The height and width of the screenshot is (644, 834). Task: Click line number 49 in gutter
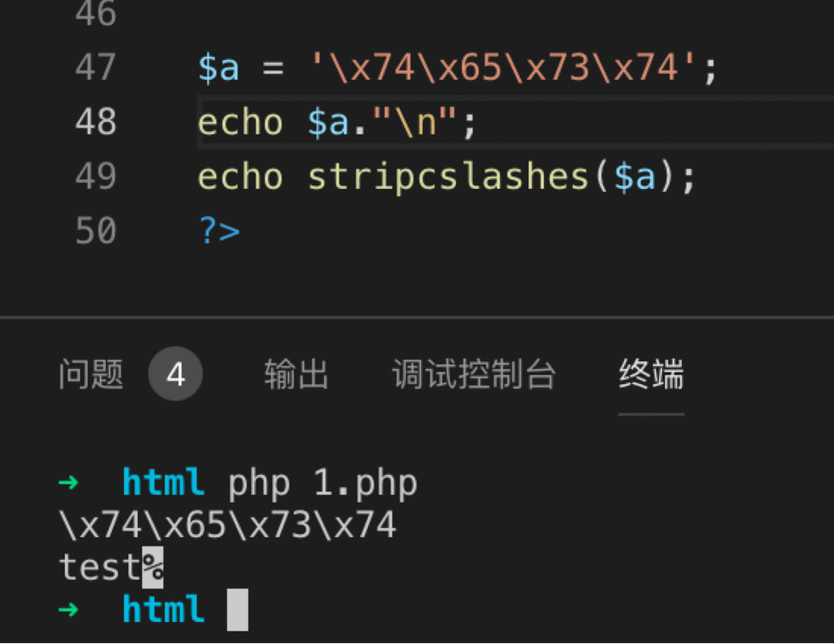(x=96, y=176)
